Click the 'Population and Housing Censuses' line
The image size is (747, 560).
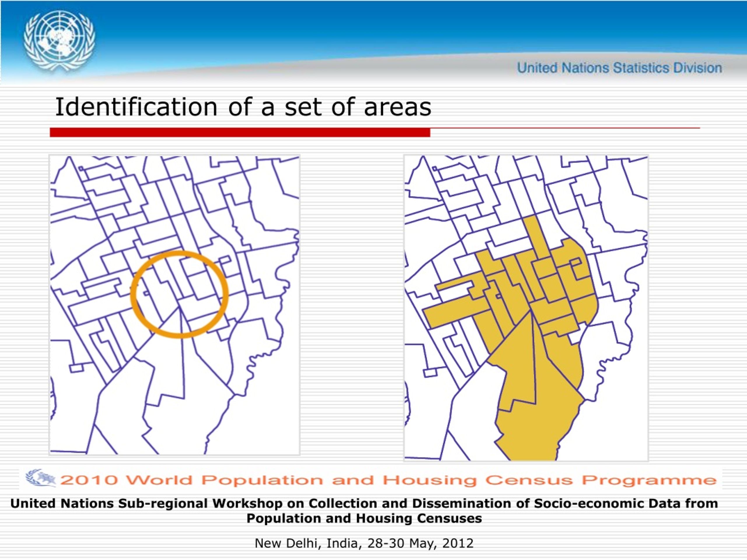[364, 519]
